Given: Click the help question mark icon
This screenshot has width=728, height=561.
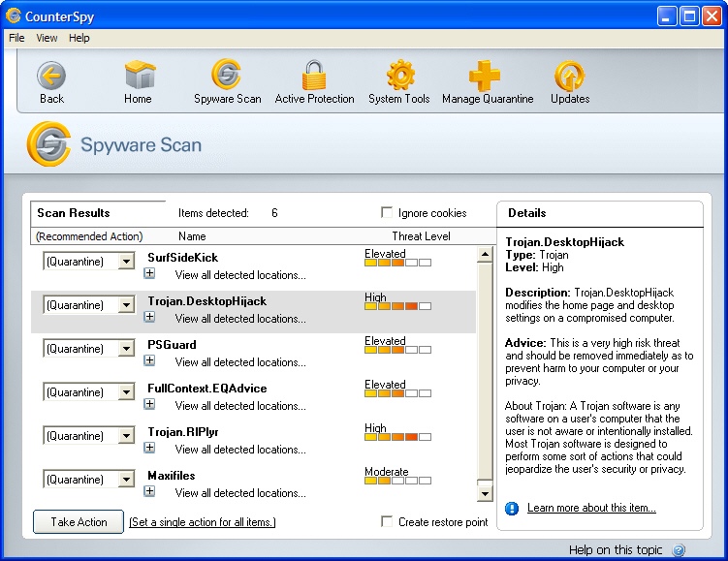Looking at the screenshot, I should pos(679,550).
